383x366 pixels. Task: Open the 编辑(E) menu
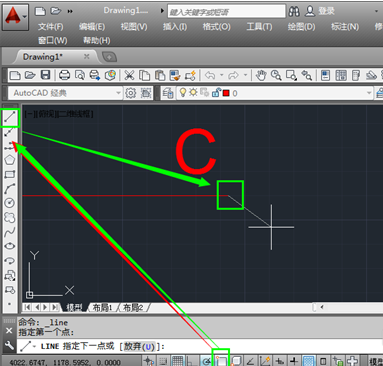point(92,27)
